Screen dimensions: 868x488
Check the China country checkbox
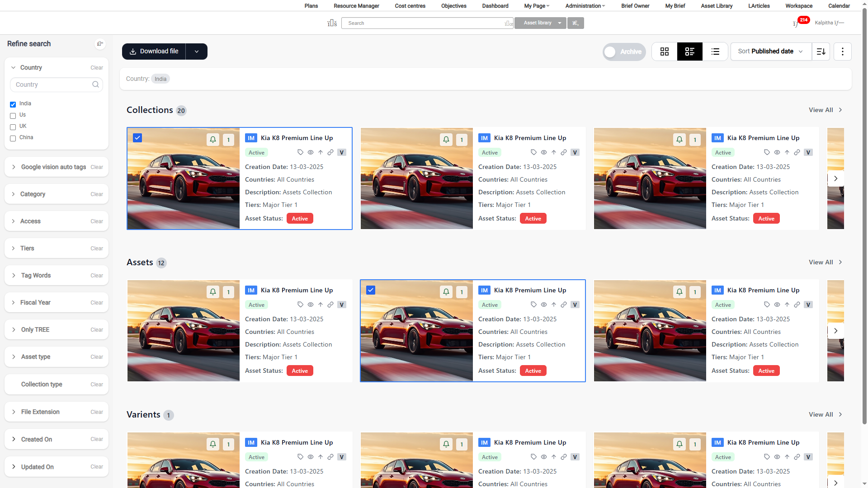click(x=13, y=138)
